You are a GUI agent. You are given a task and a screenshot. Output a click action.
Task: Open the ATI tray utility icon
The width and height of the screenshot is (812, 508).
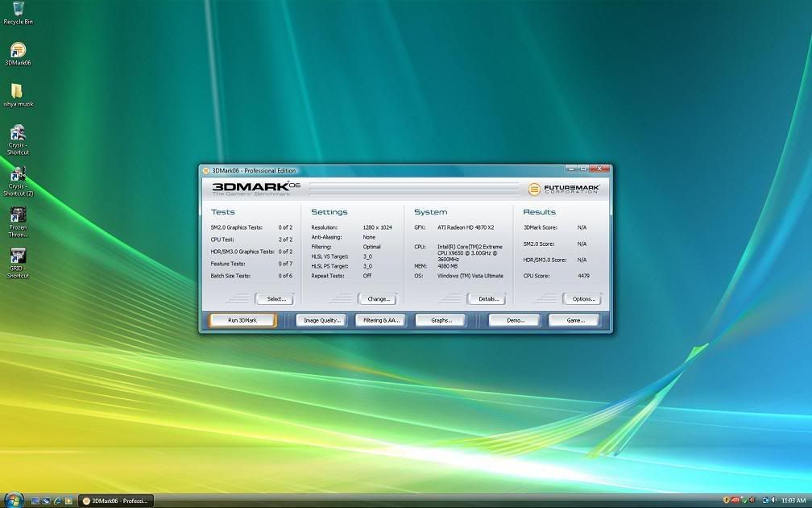(x=735, y=500)
